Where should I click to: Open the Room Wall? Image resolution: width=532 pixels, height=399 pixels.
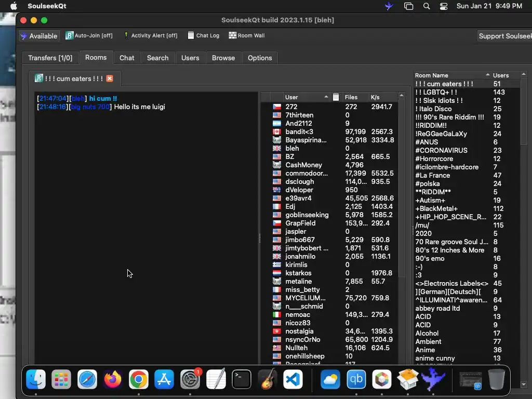247,36
